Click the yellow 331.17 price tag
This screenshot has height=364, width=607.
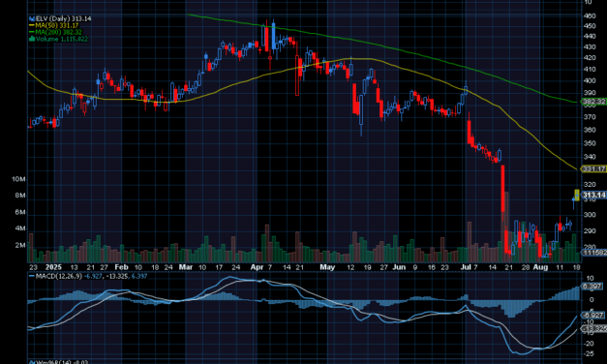tap(594, 169)
